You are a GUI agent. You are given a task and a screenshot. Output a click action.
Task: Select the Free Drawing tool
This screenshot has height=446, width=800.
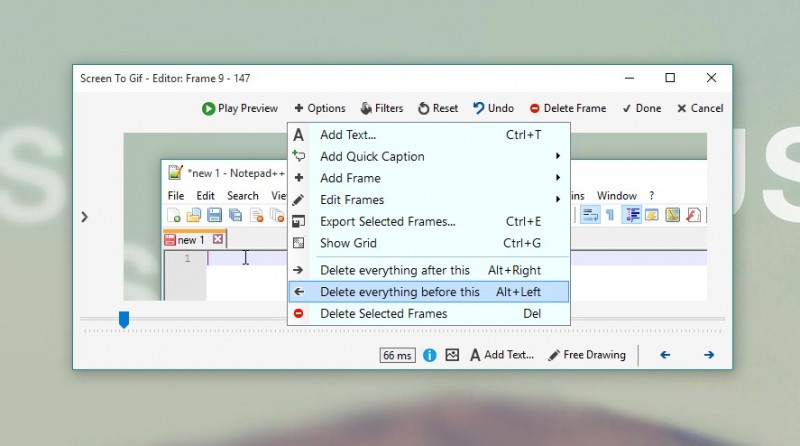point(587,355)
